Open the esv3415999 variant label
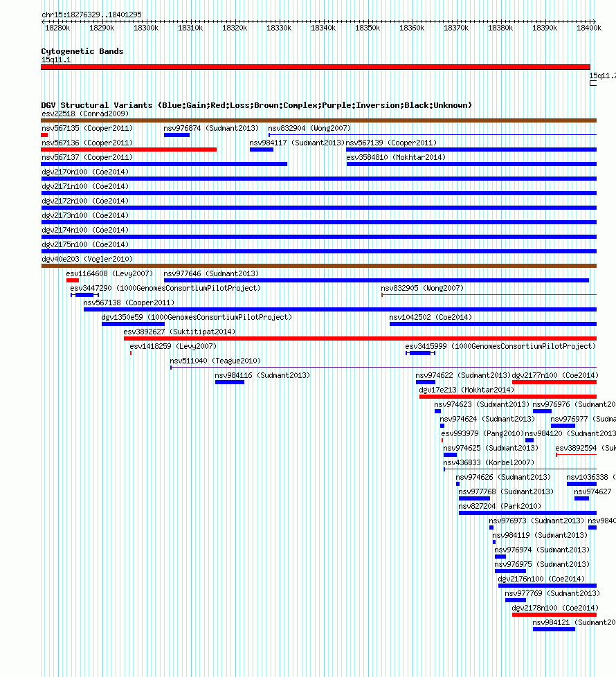 (500, 347)
